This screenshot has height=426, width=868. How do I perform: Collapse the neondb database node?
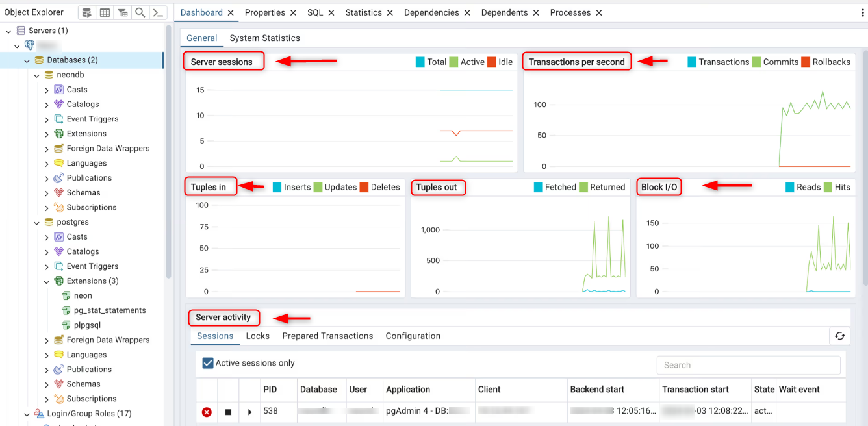[37, 75]
